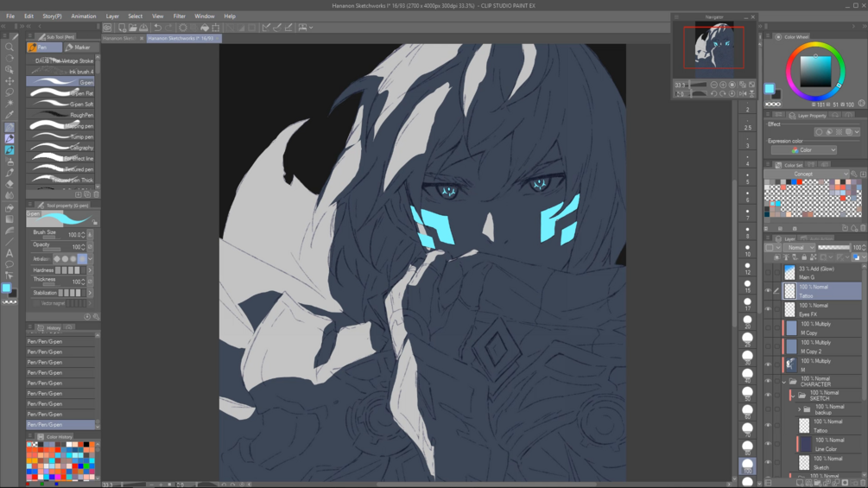This screenshot has width=868, height=488.
Task: Delete layer trash icon in Layer panel
Action: (x=862, y=483)
